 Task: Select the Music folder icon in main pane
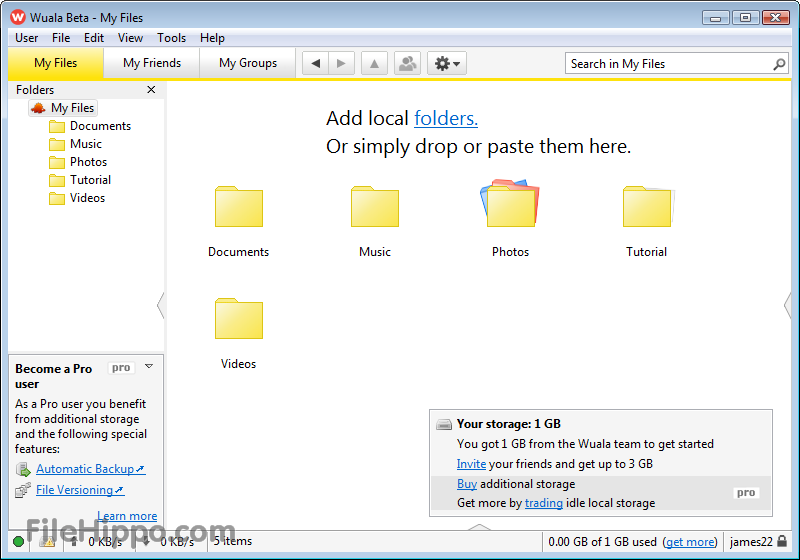pos(374,207)
